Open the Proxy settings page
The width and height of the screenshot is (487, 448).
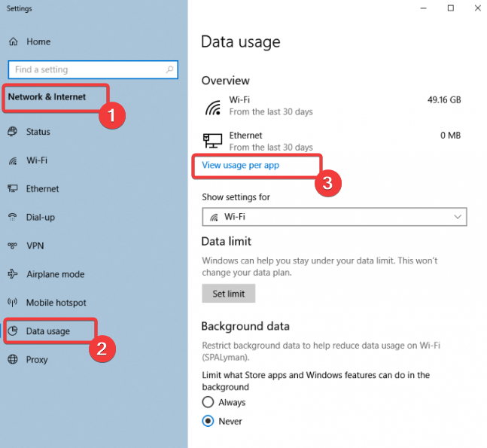click(x=38, y=360)
